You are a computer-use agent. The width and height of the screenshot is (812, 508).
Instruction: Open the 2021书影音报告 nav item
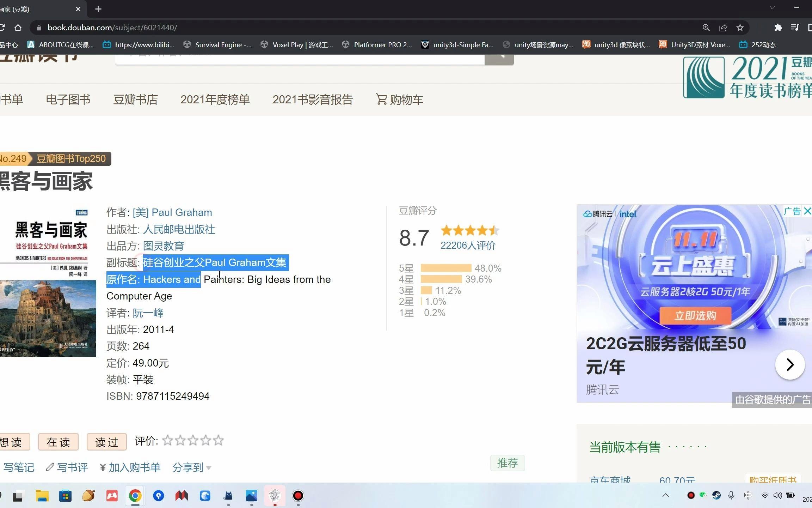point(313,99)
